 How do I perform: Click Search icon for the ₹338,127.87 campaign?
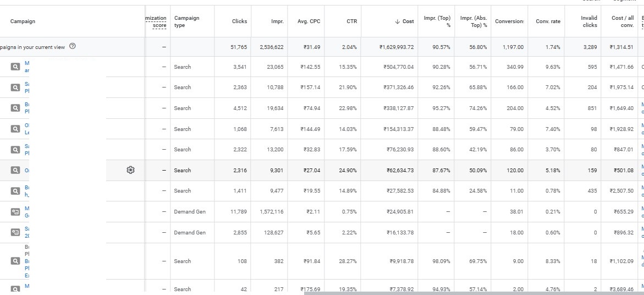click(x=15, y=108)
